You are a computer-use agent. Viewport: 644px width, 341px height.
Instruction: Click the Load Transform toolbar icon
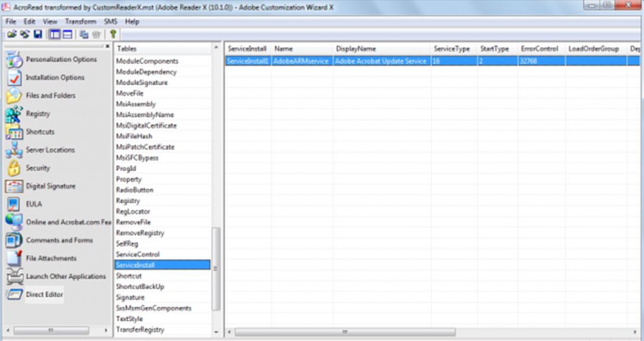coord(25,35)
